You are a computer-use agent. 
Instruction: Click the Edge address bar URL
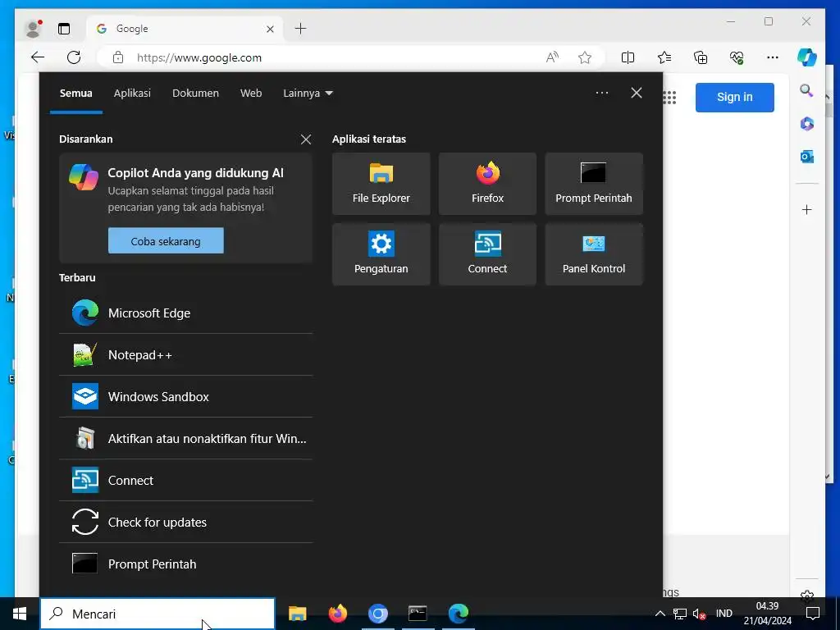click(199, 57)
